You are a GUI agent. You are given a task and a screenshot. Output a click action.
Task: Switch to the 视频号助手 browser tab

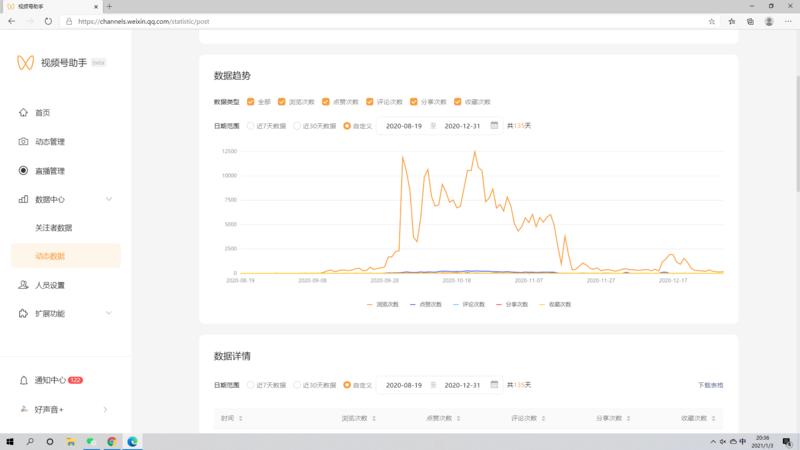(x=51, y=7)
